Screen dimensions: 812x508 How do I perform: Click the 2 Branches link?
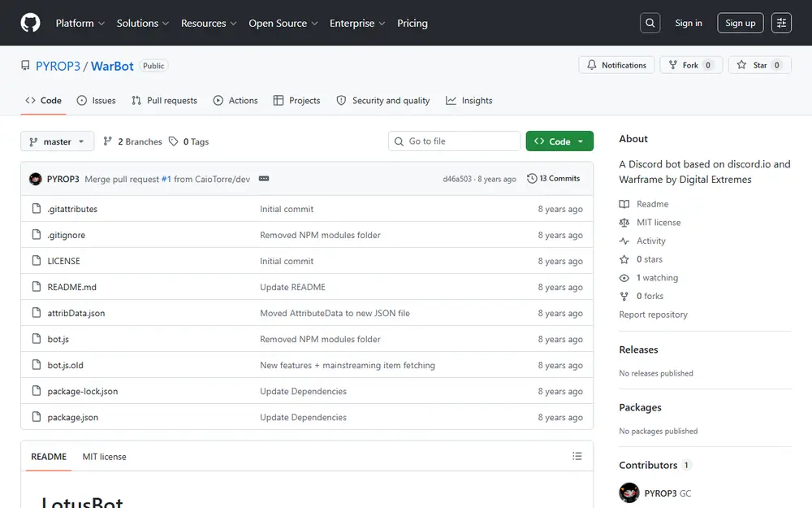132,141
